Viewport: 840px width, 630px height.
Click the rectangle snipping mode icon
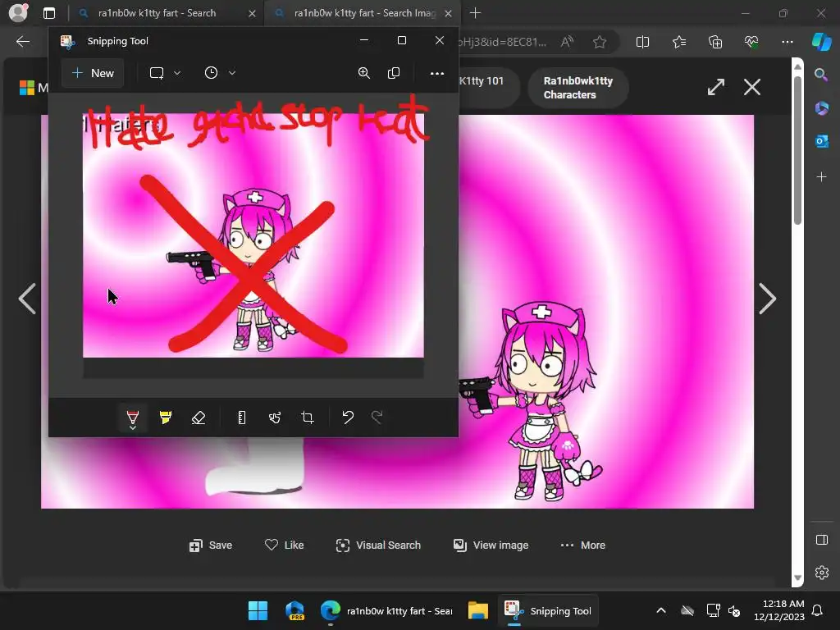[157, 73]
